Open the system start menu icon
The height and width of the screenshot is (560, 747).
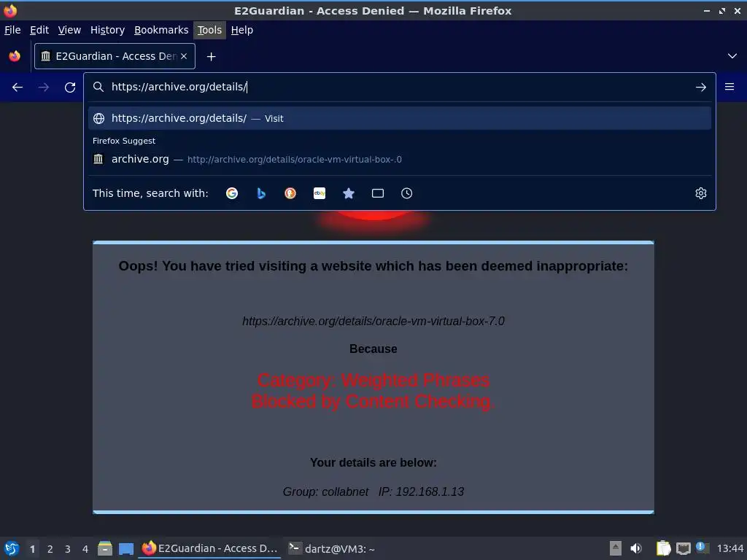tap(12, 548)
